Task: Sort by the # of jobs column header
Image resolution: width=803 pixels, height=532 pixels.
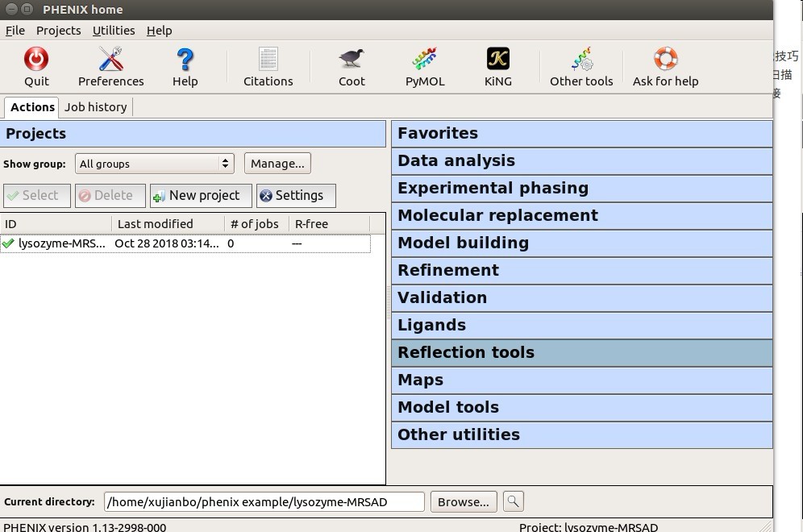Action: pyautogui.click(x=257, y=224)
